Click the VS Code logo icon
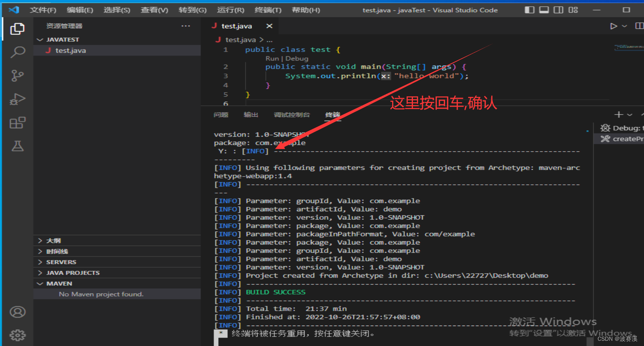644x346 pixels. click(x=14, y=10)
